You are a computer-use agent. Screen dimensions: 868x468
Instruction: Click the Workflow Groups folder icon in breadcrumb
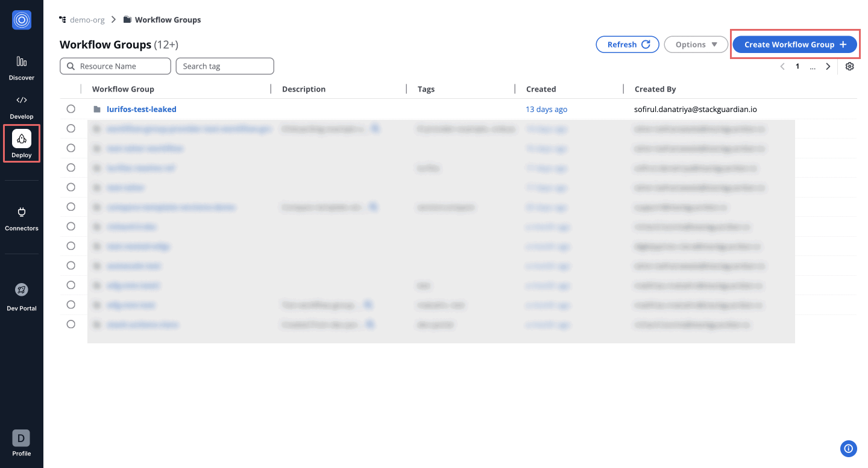[127, 20]
